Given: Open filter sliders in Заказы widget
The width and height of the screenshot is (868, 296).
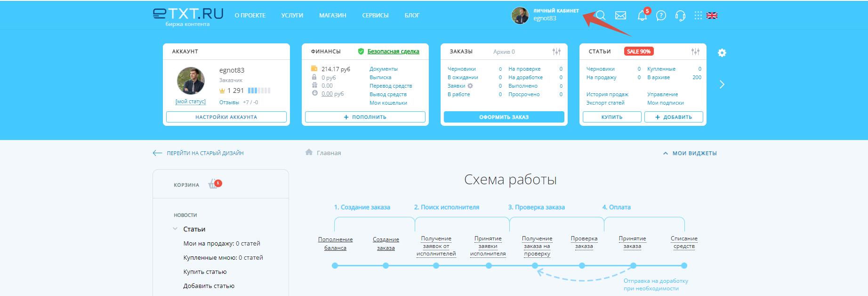Looking at the screenshot, I should pos(556,51).
